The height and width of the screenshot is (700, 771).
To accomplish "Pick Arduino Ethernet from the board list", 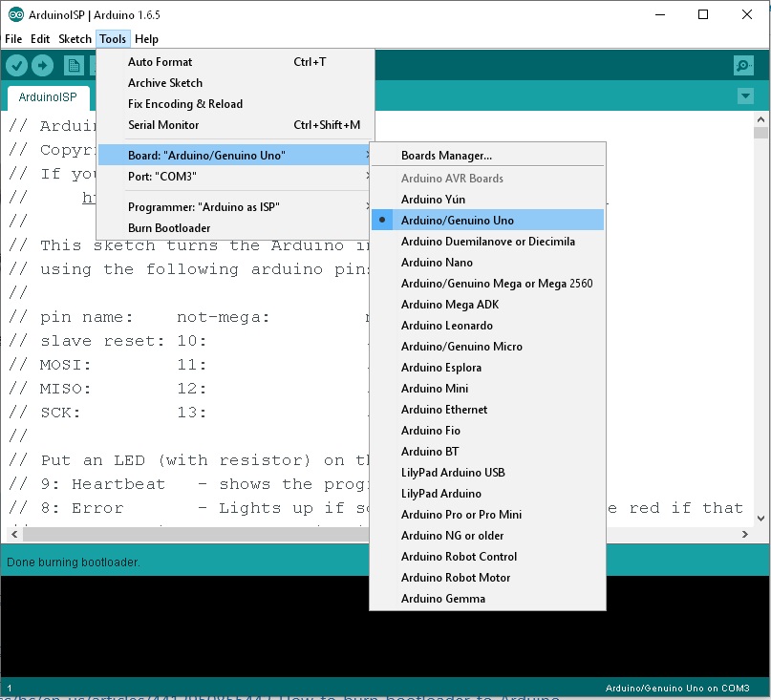I will pos(487,410).
